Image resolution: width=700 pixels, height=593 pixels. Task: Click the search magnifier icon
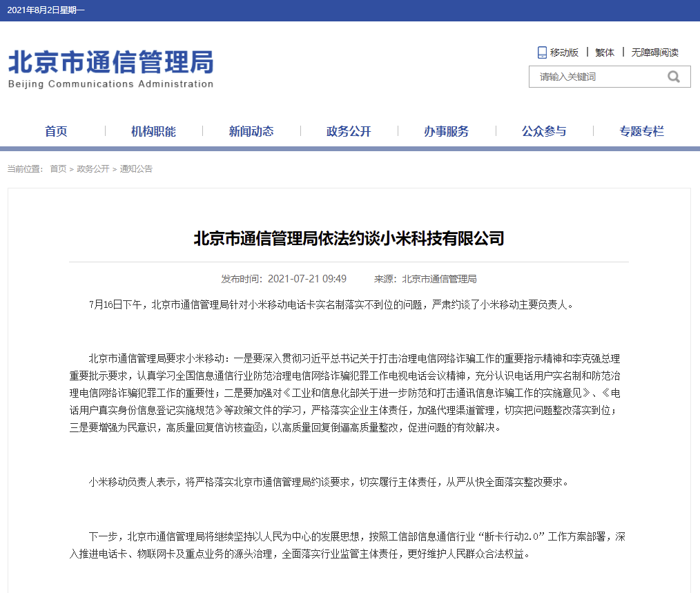[674, 77]
